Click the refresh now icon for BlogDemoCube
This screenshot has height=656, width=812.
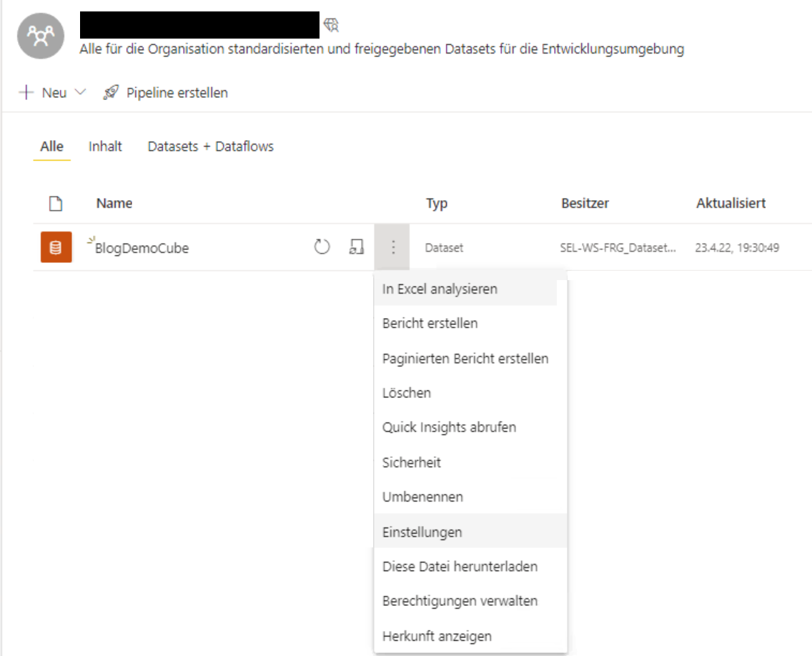coord(322,247)
